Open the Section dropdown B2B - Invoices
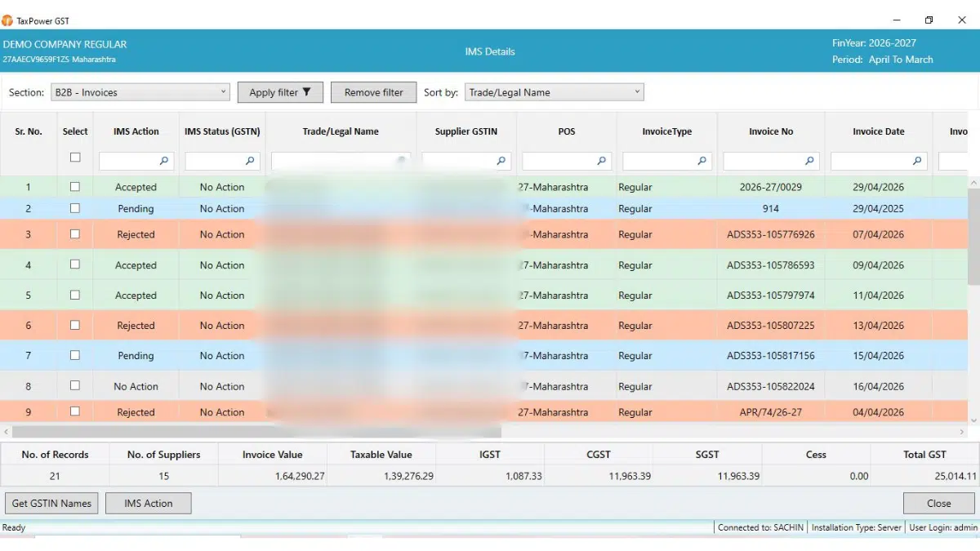 coord(140,92)
